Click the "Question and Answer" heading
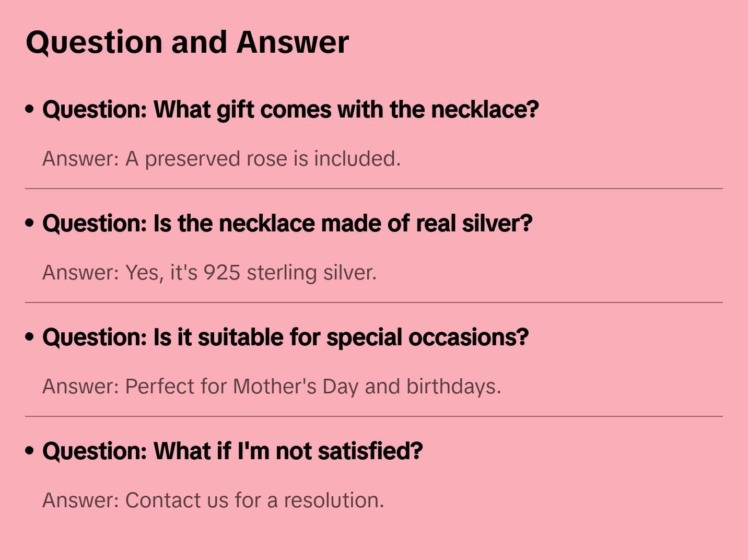 coord(187,42)
